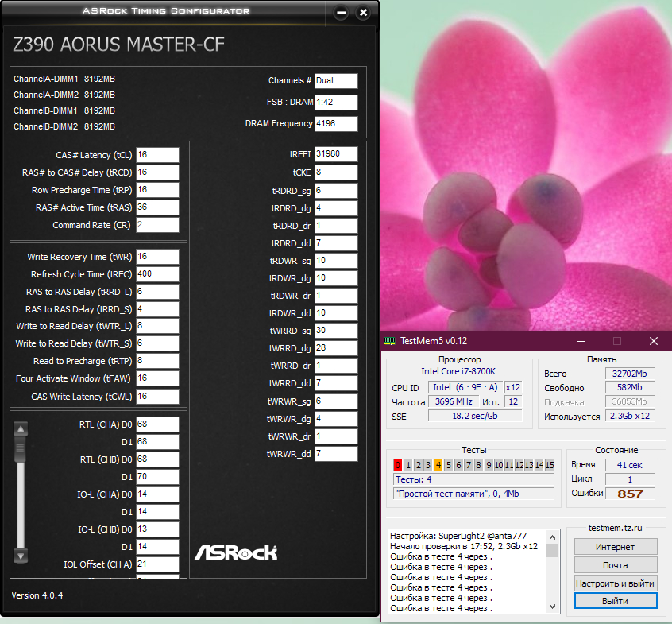Click the tRRD_L value field

157,292
